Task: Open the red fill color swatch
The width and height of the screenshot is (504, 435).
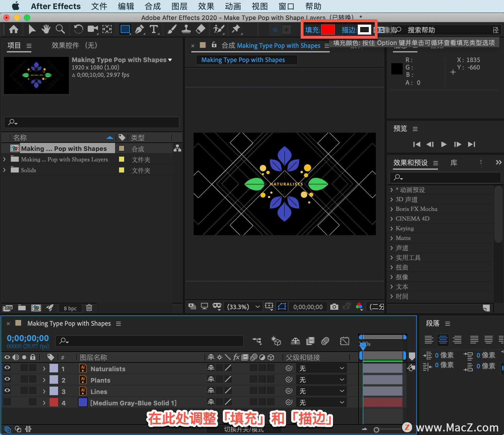Action: coord(328,30)
